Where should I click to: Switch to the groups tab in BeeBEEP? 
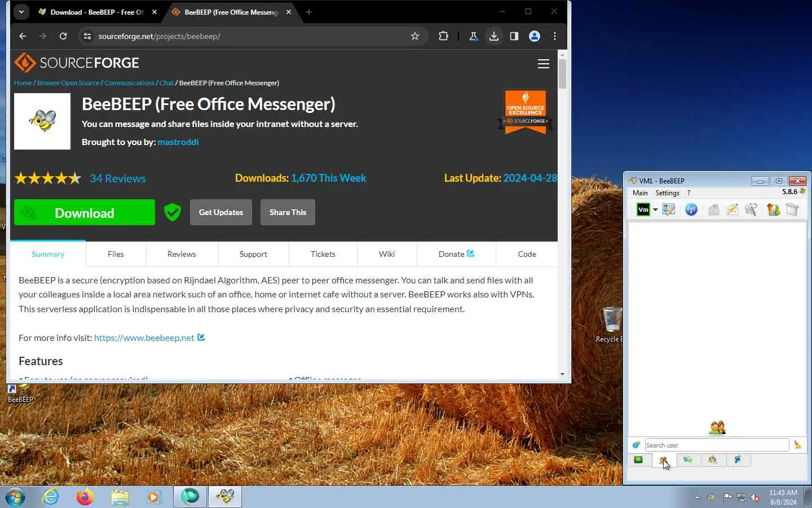pyautogui.click(x=713, y=460)
